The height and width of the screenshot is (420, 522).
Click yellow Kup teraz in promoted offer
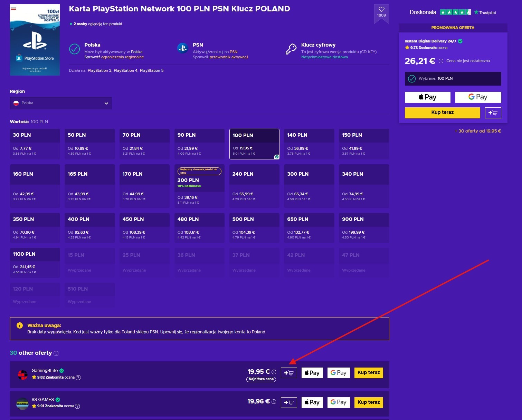(x=443, y=113)
